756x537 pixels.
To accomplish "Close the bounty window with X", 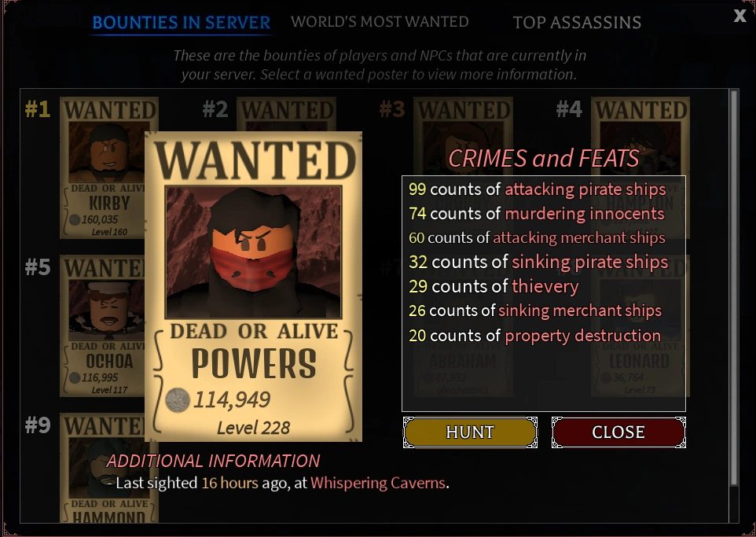I will (740, 16).
